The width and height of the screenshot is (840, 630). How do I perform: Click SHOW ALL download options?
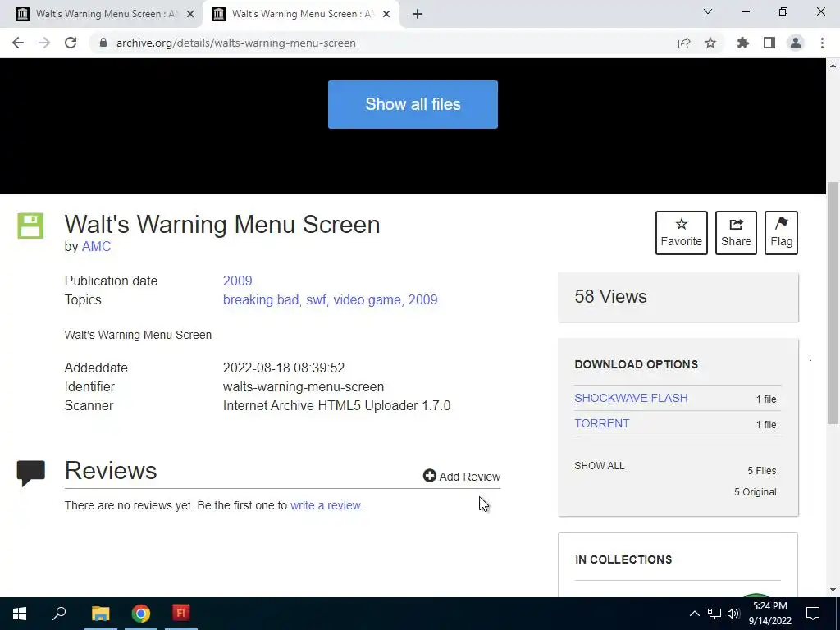pos(600,466)
